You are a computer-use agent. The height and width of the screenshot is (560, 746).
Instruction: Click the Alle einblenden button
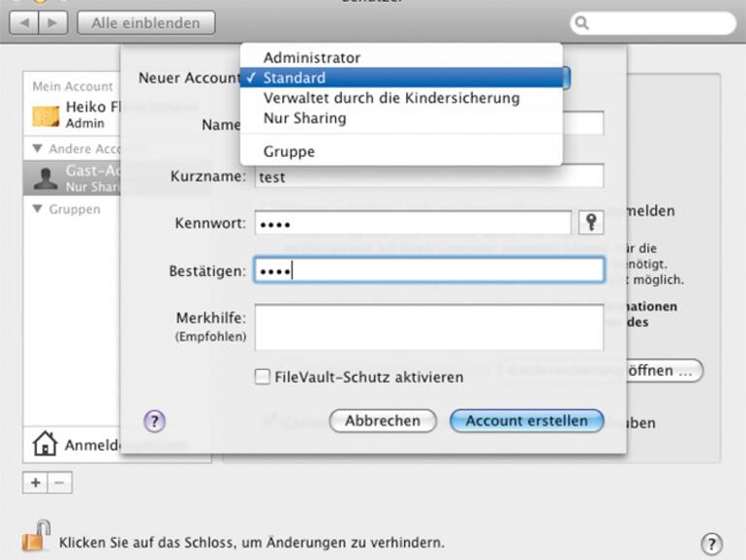[x=146, y=23]
